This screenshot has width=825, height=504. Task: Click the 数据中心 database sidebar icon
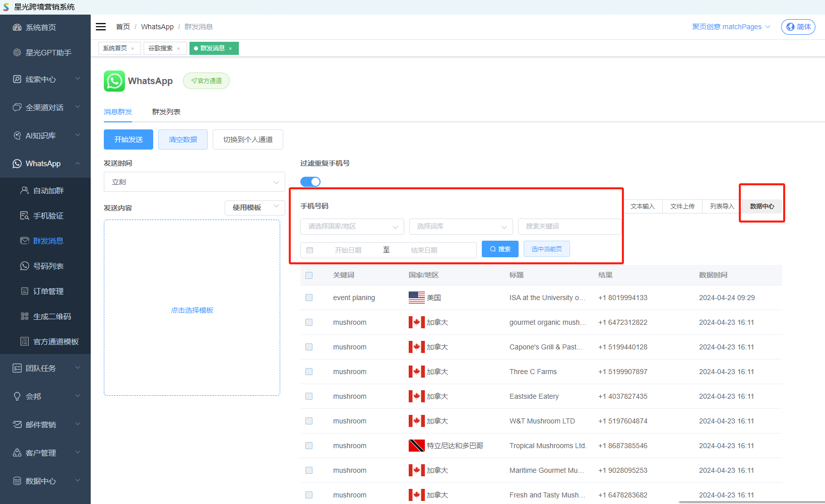[x=17, y=481]
